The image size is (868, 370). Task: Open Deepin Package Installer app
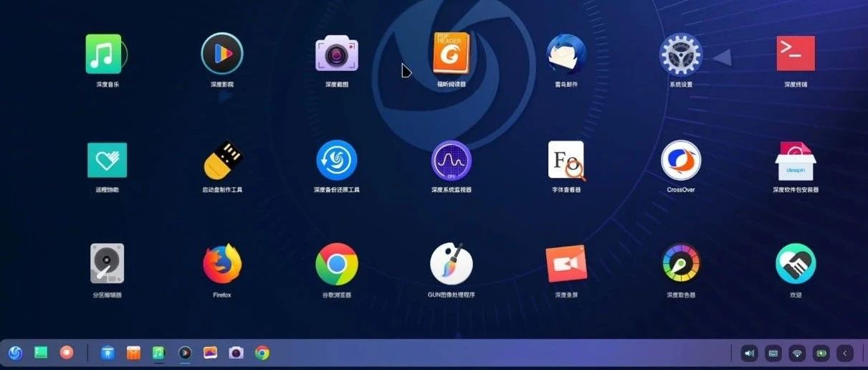[796, 160]
